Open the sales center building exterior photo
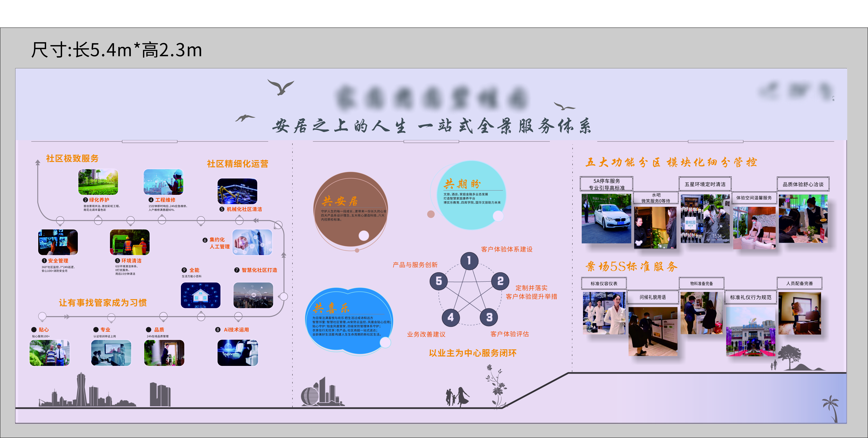 click(x=751, y=331)
